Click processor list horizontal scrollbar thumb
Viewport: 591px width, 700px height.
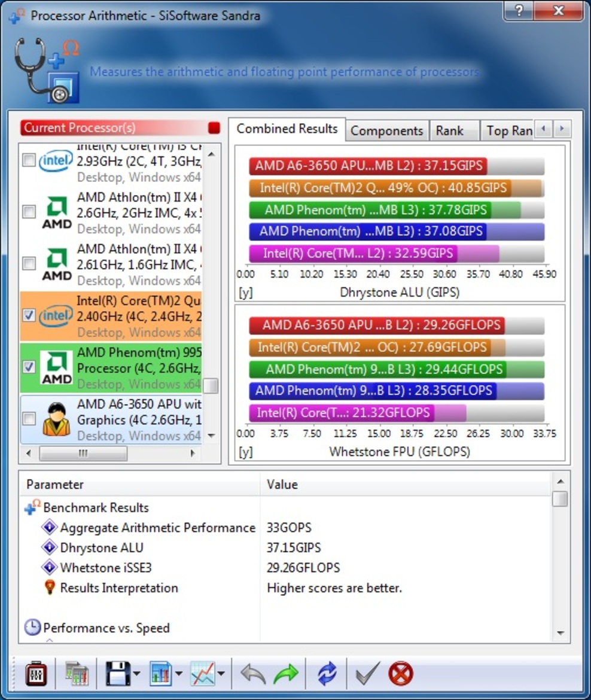pyautogui.click(x=83, y=454)
